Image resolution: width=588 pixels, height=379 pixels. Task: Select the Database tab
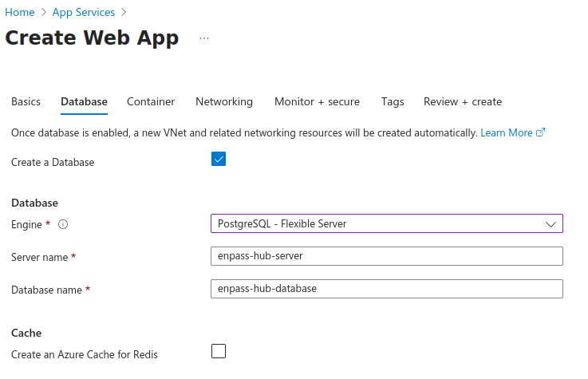(x=84, y=101)
